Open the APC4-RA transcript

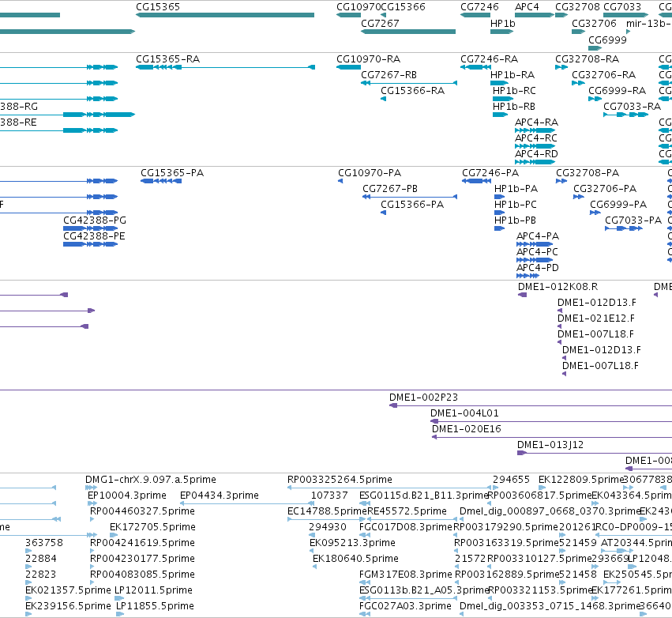click(535, 130)
